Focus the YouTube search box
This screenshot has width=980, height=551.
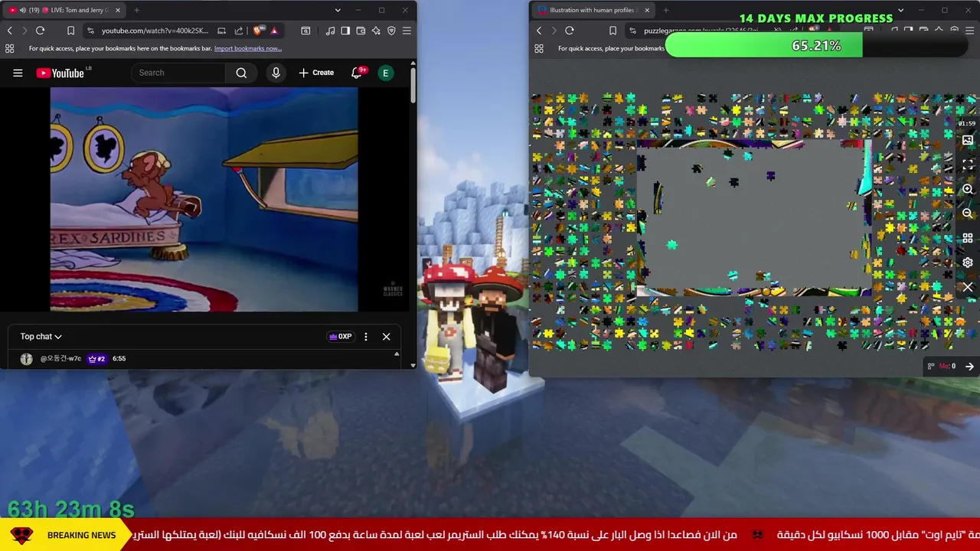pos(178,73)
